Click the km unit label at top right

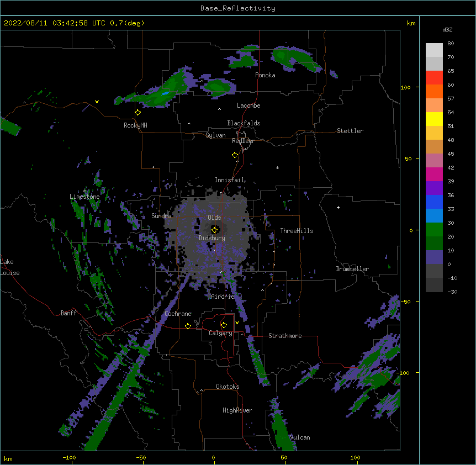(x=411, y=23)
